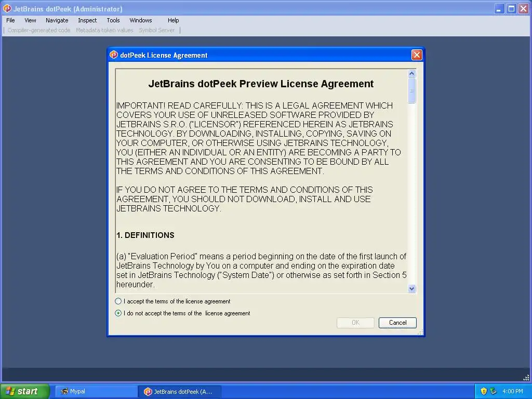Viewport: 532px width, 399px height.
Task: Click the dialog resize grip corner
Action: coord(420,332)
